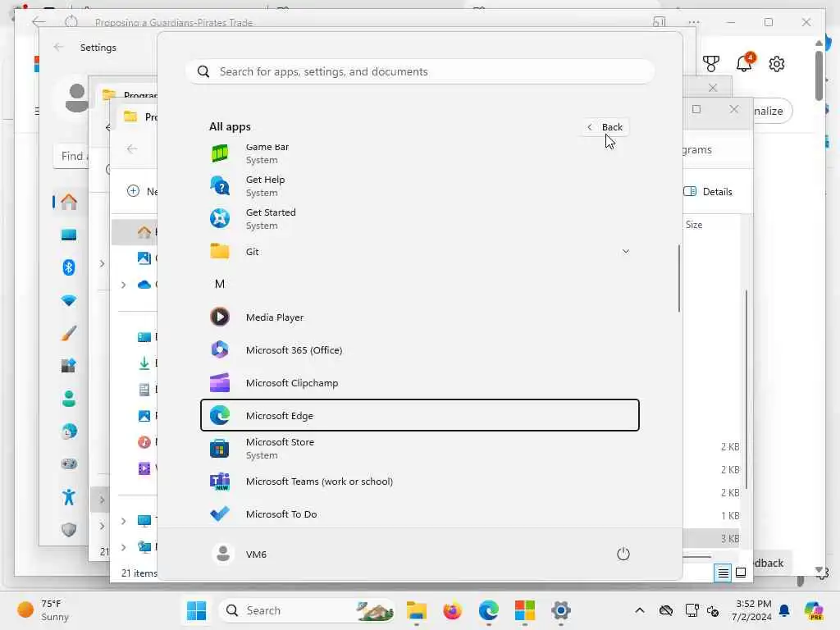The image size is (840, 630).
Task: Expand OneDrive node in Explorer tree
Action: 123,285
